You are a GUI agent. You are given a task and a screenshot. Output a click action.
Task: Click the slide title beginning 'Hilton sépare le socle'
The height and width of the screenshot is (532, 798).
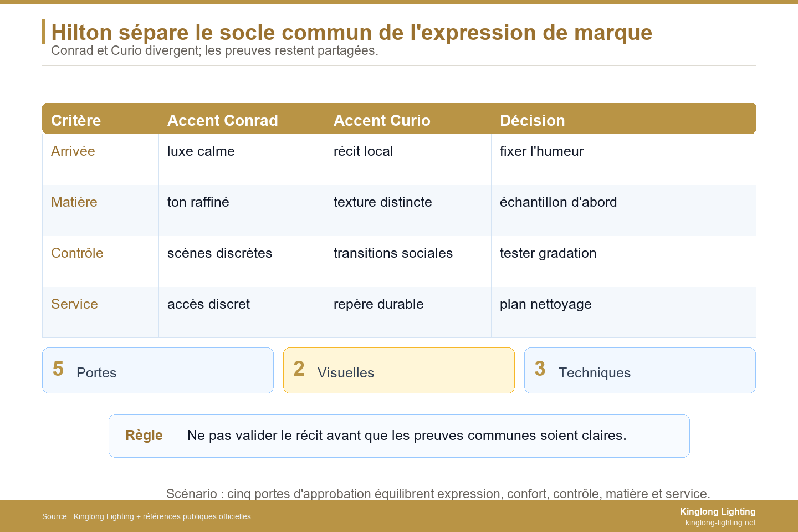coord(351,33)
